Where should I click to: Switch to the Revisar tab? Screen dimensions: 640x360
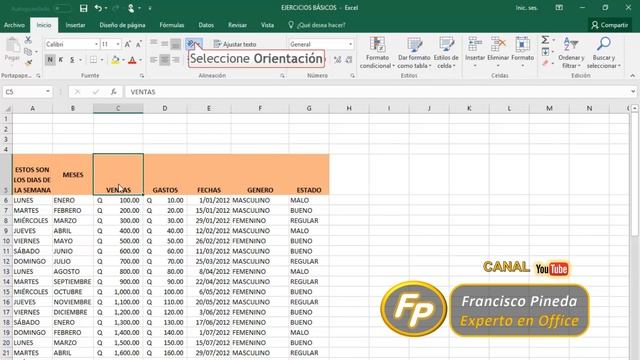[x=237, y=25]
